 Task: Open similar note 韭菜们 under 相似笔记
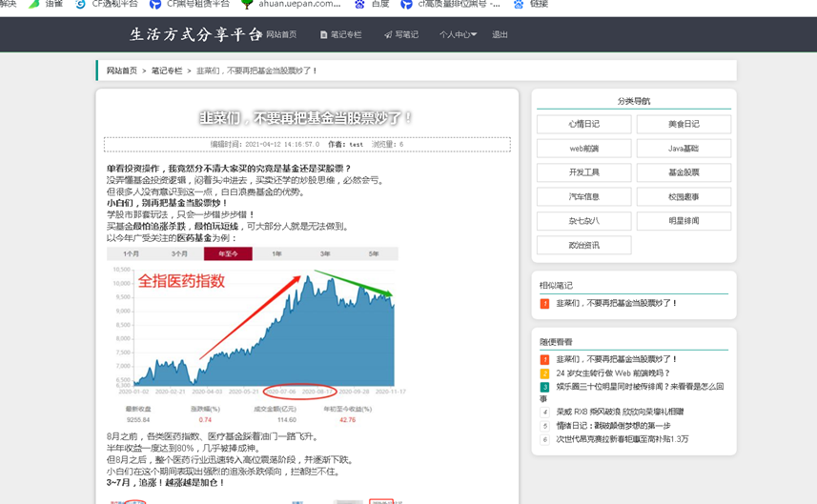tap(616, 303)
